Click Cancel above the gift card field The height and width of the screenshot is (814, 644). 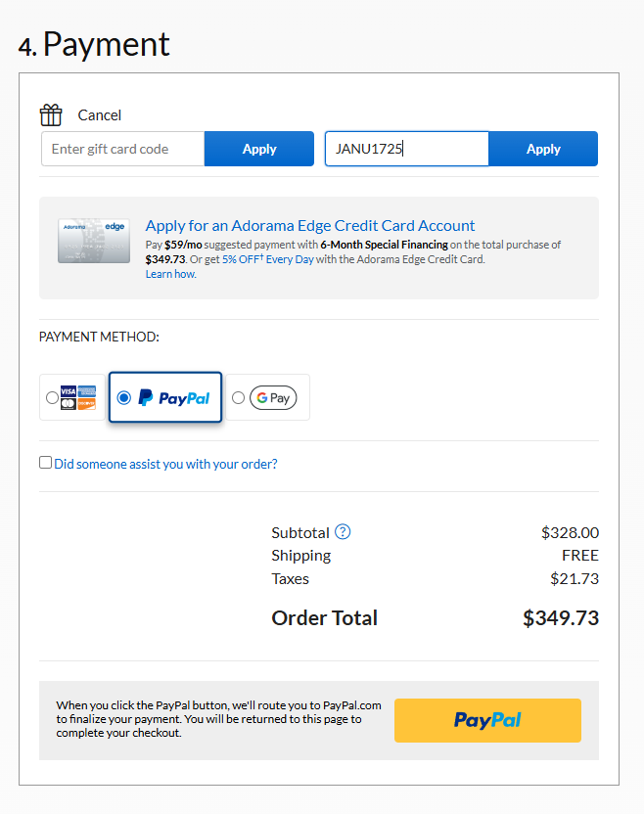click(x=99, y=115)
